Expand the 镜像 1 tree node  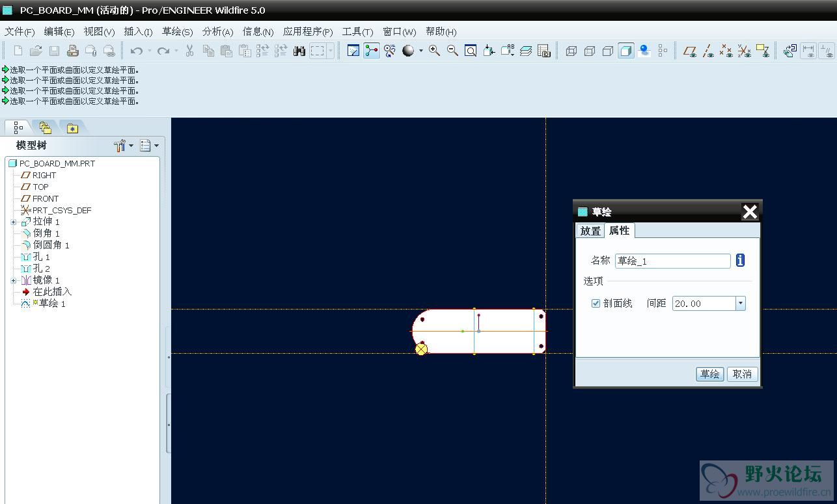click(14, 281)
